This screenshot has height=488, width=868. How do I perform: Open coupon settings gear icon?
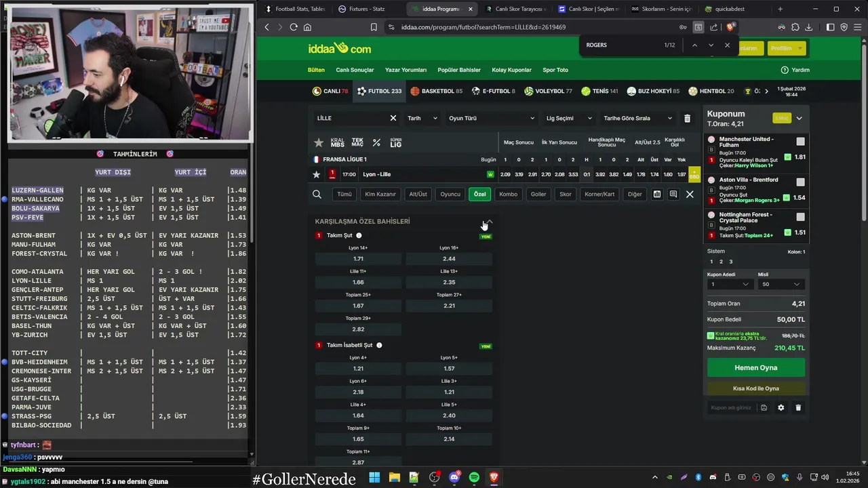pos(781,407)
